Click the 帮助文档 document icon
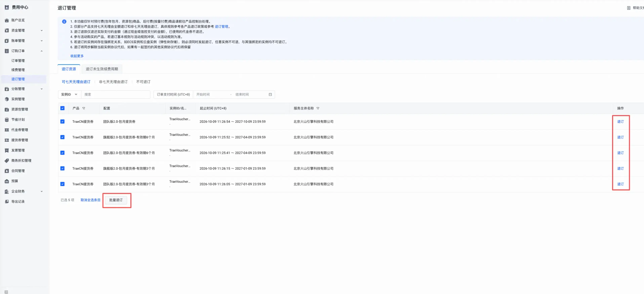This screenshot has height=294, width=644. point(629,8)
